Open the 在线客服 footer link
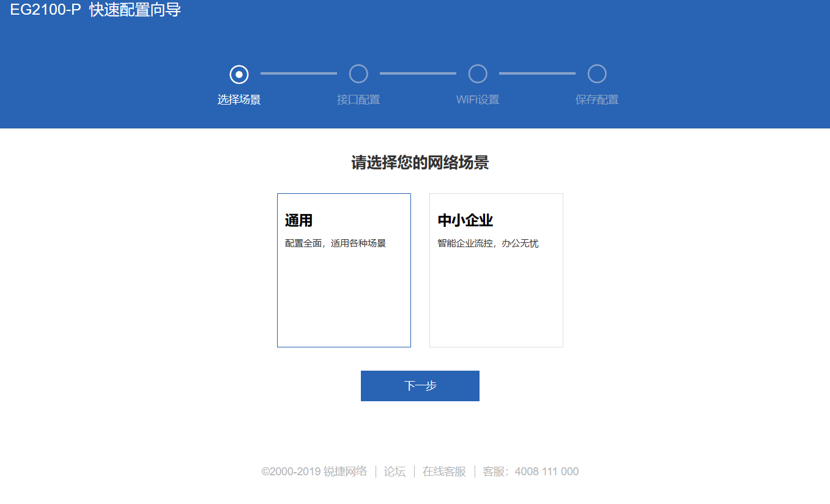 (x=444, y=472)
